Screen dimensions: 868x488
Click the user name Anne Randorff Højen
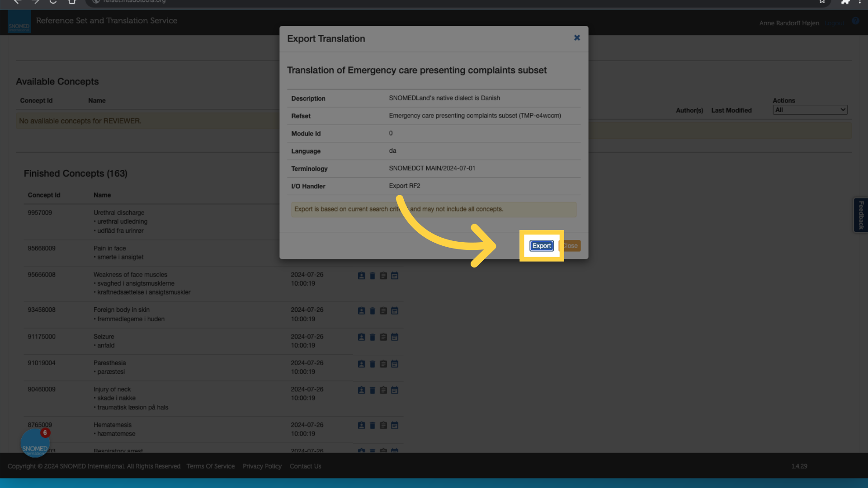789,23
